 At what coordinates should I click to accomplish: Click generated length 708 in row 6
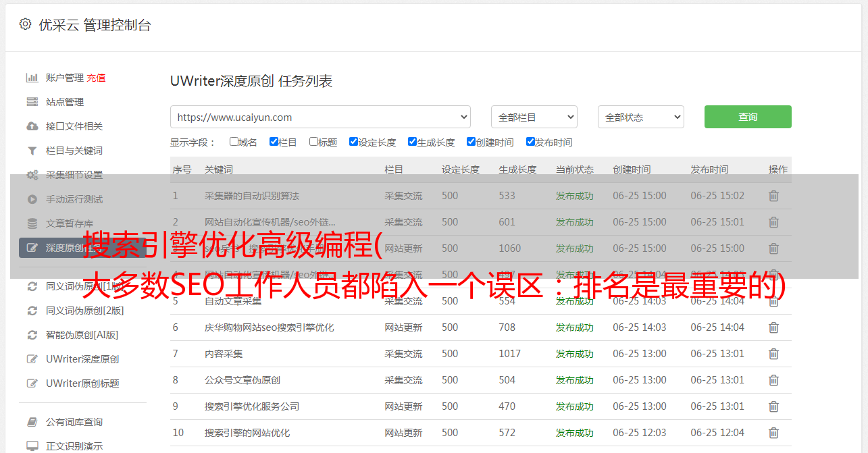click(507, 327)
